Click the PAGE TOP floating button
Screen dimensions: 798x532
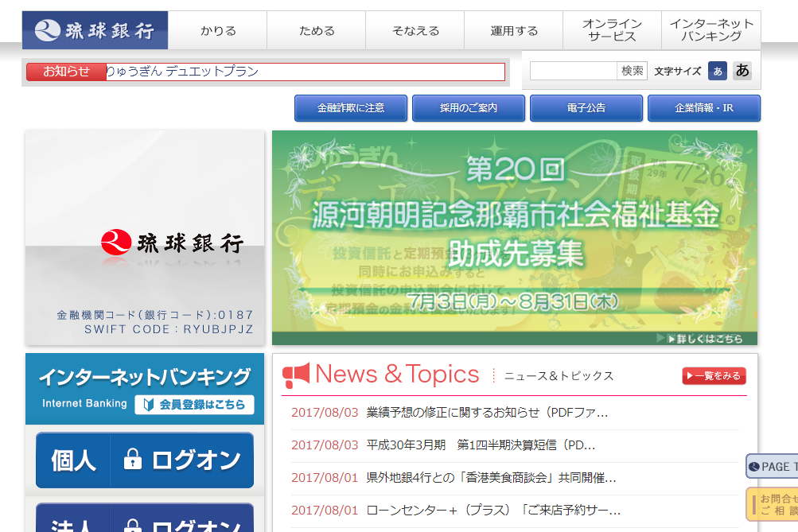pyautogui.click(x=772, y=466)
